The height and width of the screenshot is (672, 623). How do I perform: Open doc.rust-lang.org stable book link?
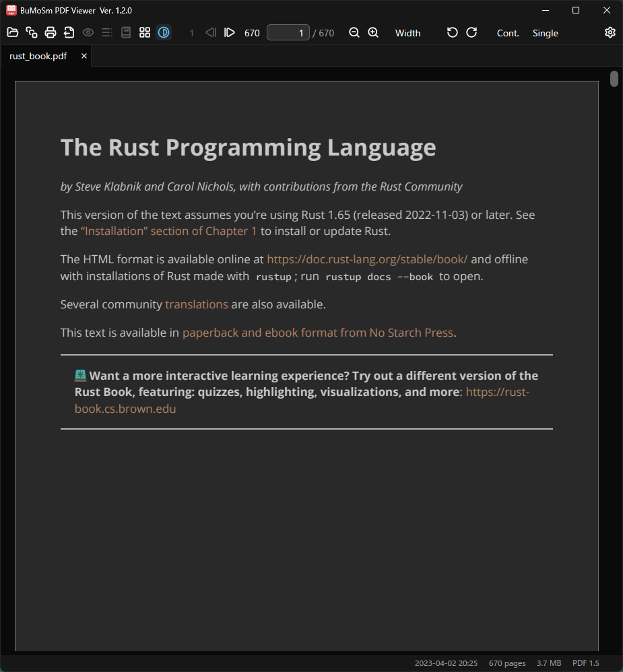(x=367, y=259)
